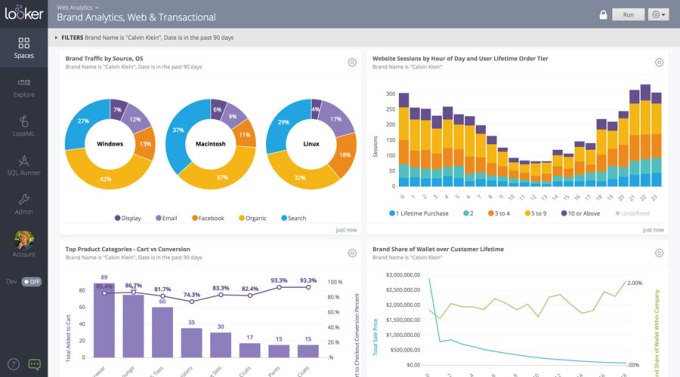Open Brand Traffic by Source tile settings gear

[x=352, y=62]
